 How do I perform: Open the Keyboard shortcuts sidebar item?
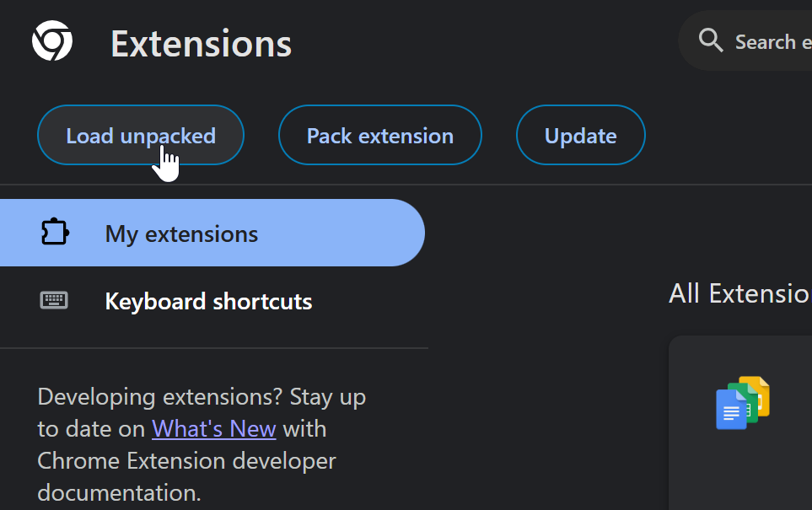click(208, 301)
